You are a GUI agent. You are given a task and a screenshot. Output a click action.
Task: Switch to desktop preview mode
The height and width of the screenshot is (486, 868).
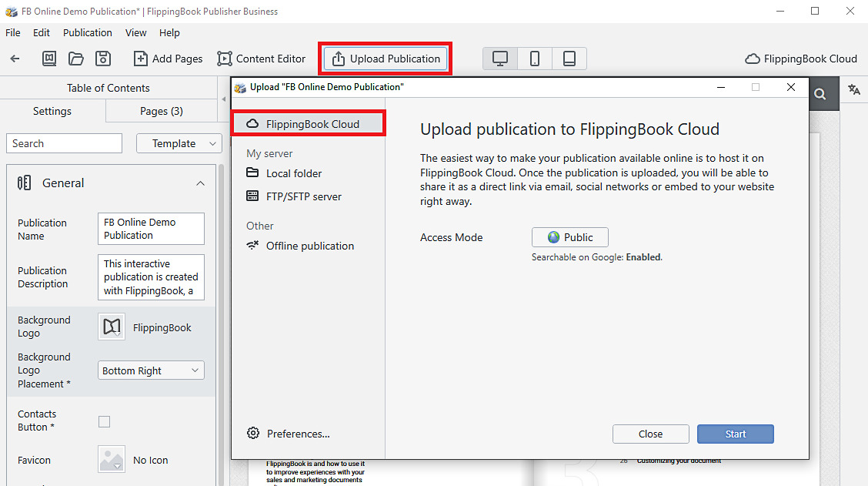coord(500,59)
